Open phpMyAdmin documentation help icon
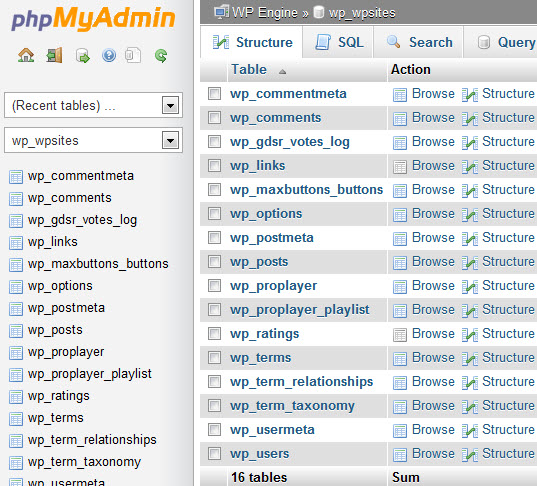 pyautogui.click(x=109, y=55)
